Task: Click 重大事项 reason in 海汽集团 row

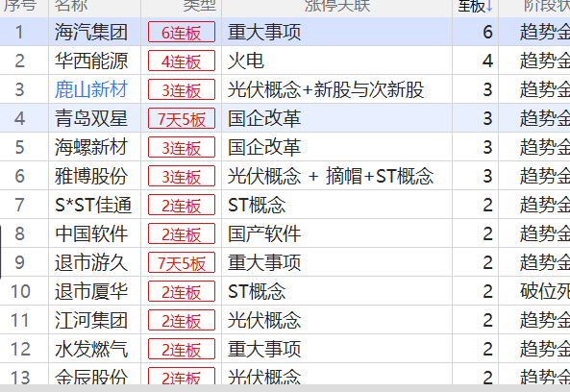Action: [x=264, y=32]
